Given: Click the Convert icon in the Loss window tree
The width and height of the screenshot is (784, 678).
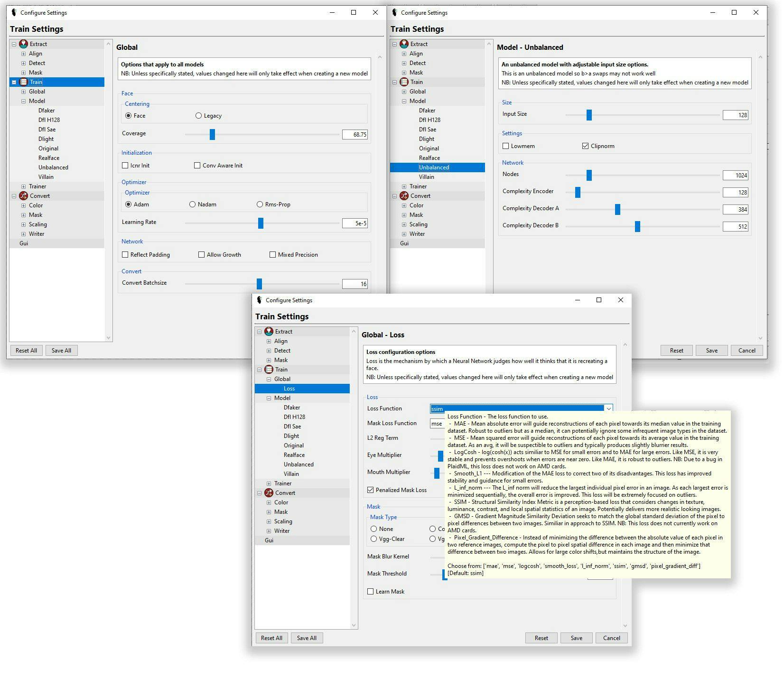Looking at the screenshot, I should (x=269, y=493).
